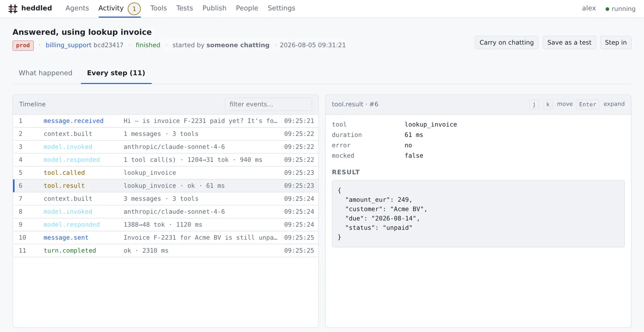This screenshot has width=644, height=332.
Task: Focus the filter events input field
Action: pos(268,104)
